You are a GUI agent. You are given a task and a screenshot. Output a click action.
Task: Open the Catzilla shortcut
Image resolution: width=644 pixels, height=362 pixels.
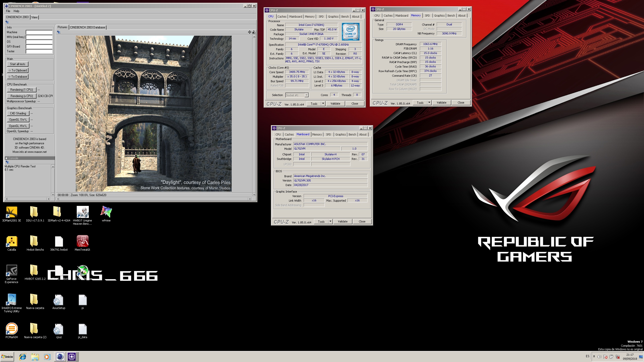[12, 243]
